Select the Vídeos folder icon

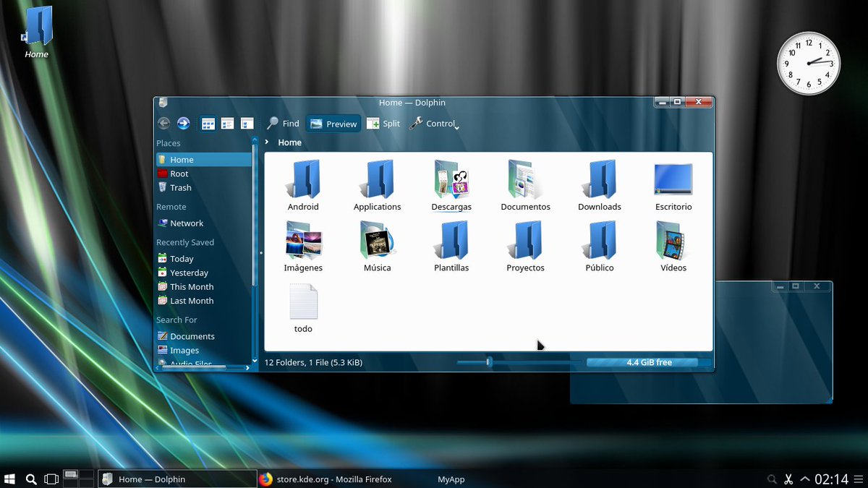673,240
